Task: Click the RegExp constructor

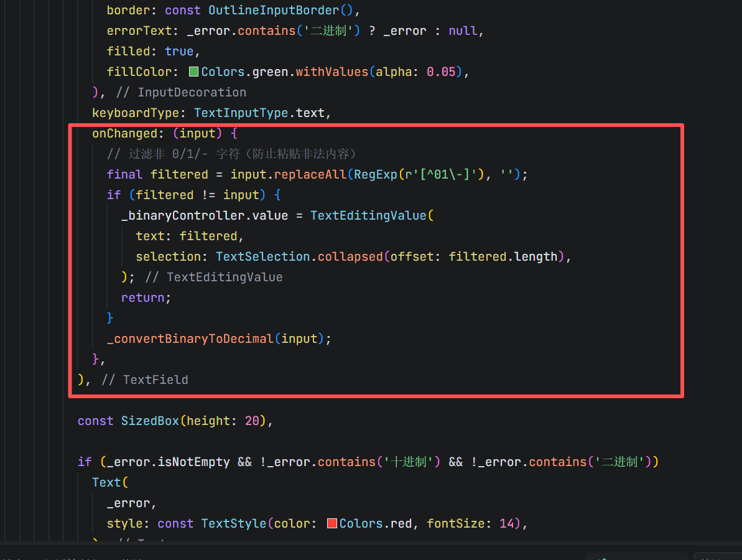Action: point(375,174)
